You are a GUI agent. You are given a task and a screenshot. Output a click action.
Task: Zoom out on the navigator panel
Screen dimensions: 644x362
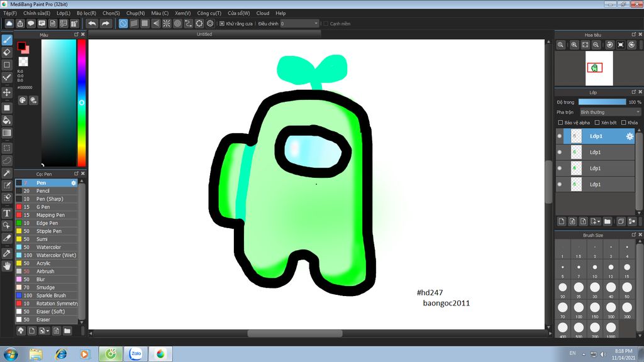click(596, 45)
